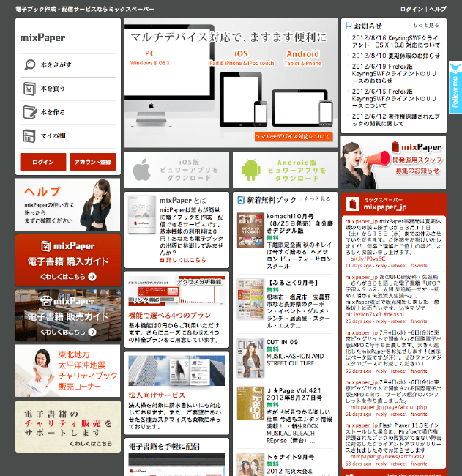Click the pencil book icon for 本を作る
This screenshot has width=462, height=476.
(30, 112)
